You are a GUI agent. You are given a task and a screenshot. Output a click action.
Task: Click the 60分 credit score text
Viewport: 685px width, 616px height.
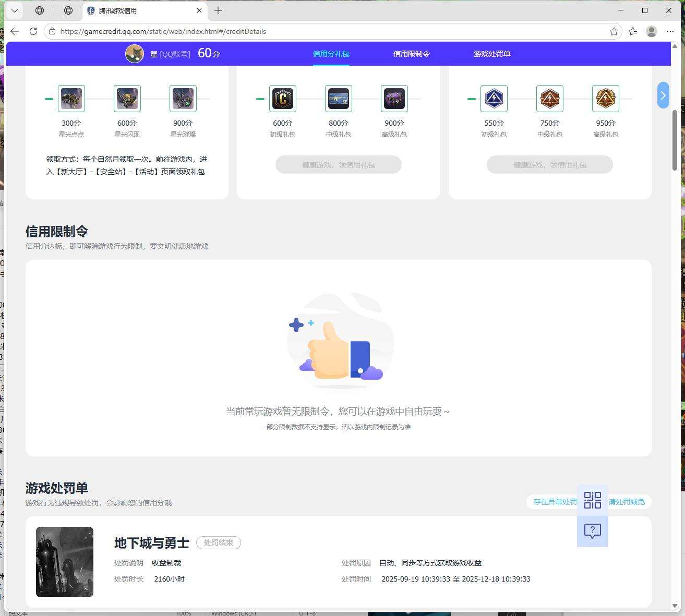209,53
